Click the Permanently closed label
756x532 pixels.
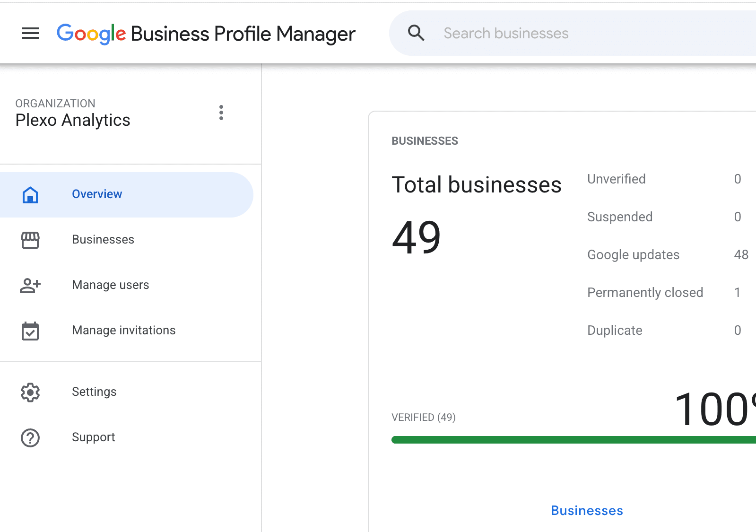coord(645,293)
